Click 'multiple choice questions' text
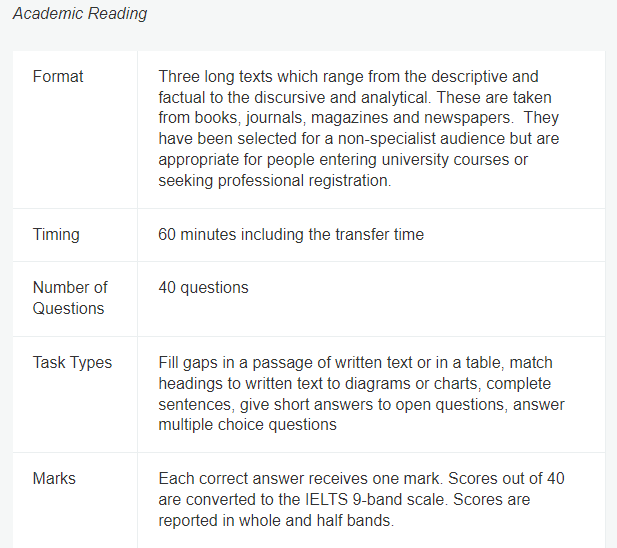 pyautogui.click(x=248, y=424)
